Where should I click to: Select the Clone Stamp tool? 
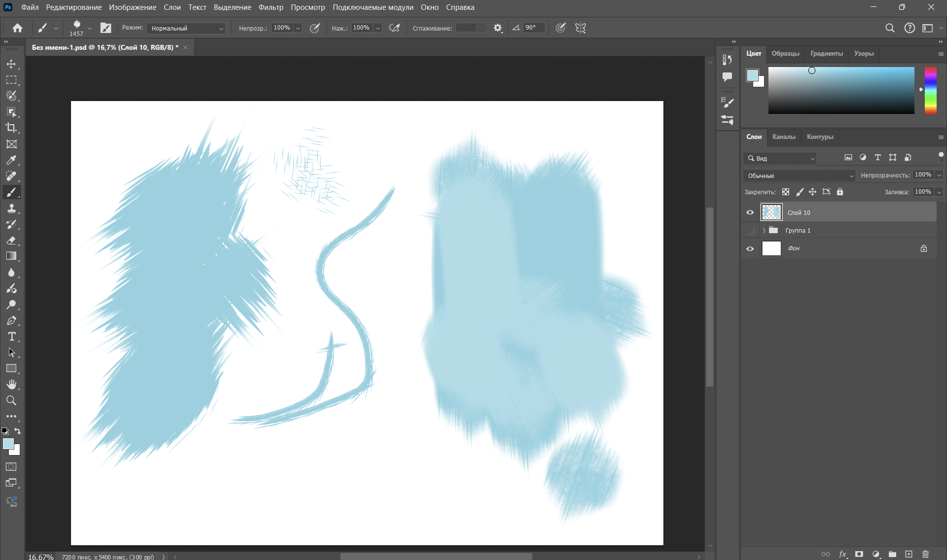(x=11, y=208)
